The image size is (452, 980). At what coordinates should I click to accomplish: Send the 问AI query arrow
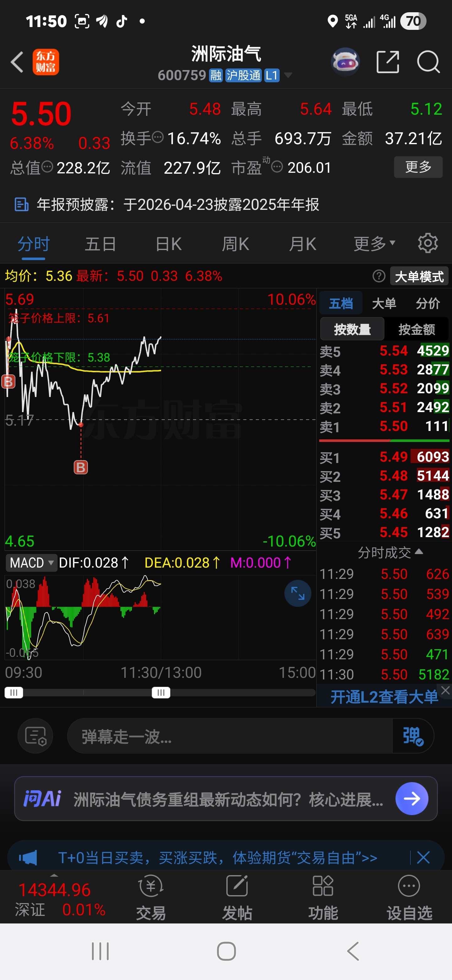412,798
